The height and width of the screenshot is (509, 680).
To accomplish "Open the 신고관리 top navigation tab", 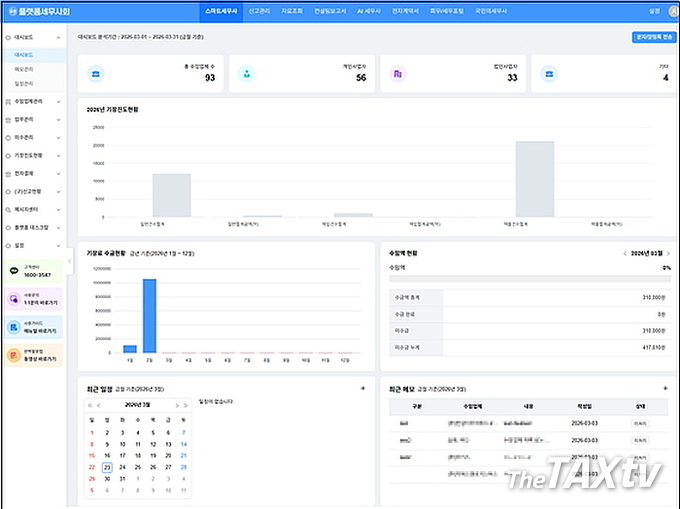I will pyautogui.click(x=258, y=11).
